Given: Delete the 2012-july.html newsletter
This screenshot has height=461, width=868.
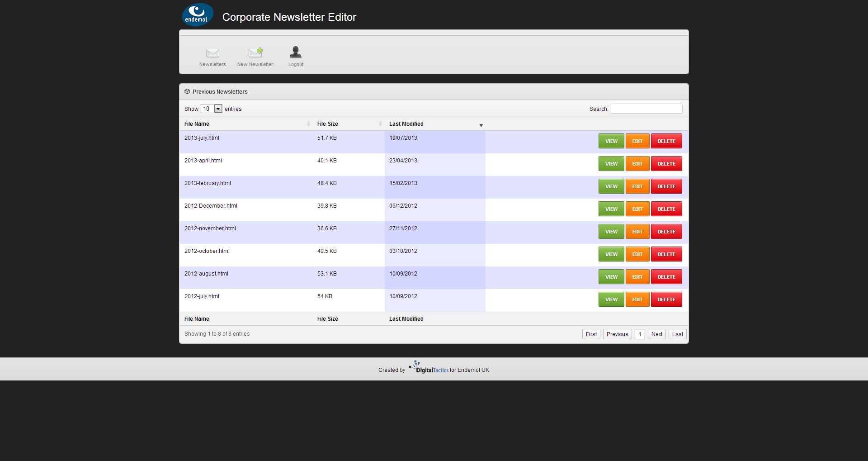Looking at the screenshot, I should (x=666, y=299).
